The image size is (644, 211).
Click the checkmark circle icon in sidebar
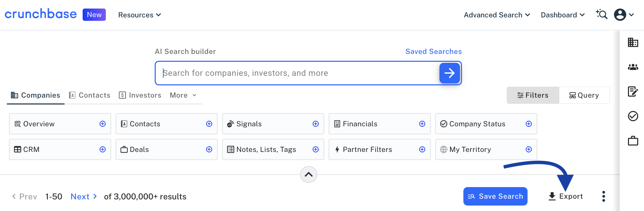[x=633, y=116]
